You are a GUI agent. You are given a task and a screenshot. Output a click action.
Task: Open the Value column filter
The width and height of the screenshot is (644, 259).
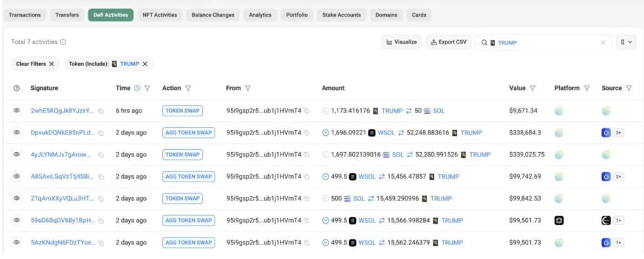532,88
